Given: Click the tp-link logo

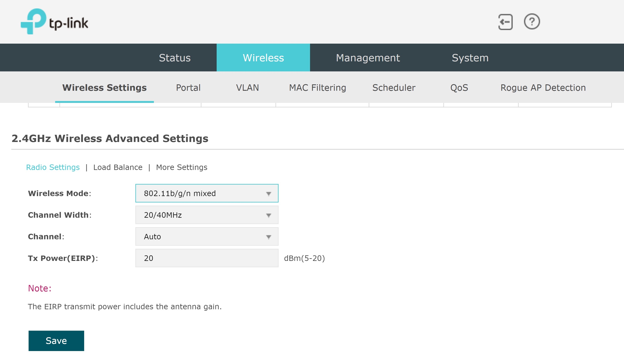Looking at the screenshot, I should [x=55, y=22].
